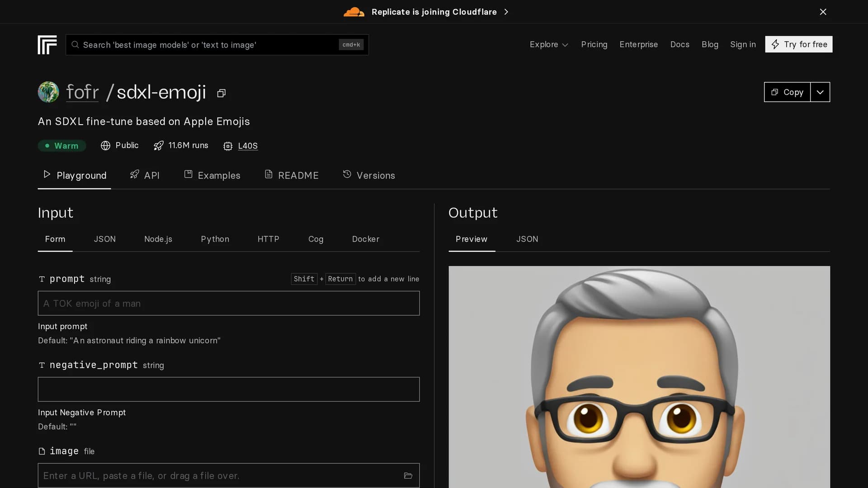The height and width of the screenshot is (488, 868).
Task: Click the L40S hardware link
Action: coord(248,145)
